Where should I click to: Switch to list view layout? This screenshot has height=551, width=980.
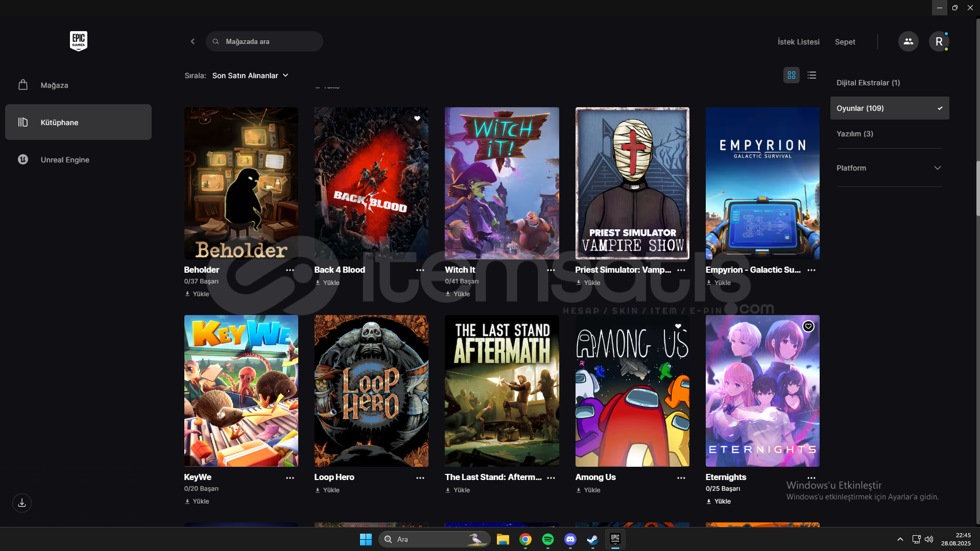coord(811,75)
